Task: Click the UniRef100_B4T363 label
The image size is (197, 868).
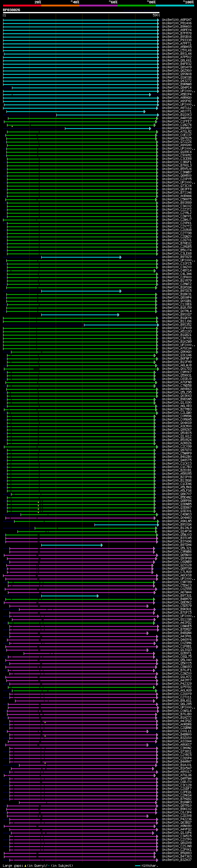Action: click(176, 856)
